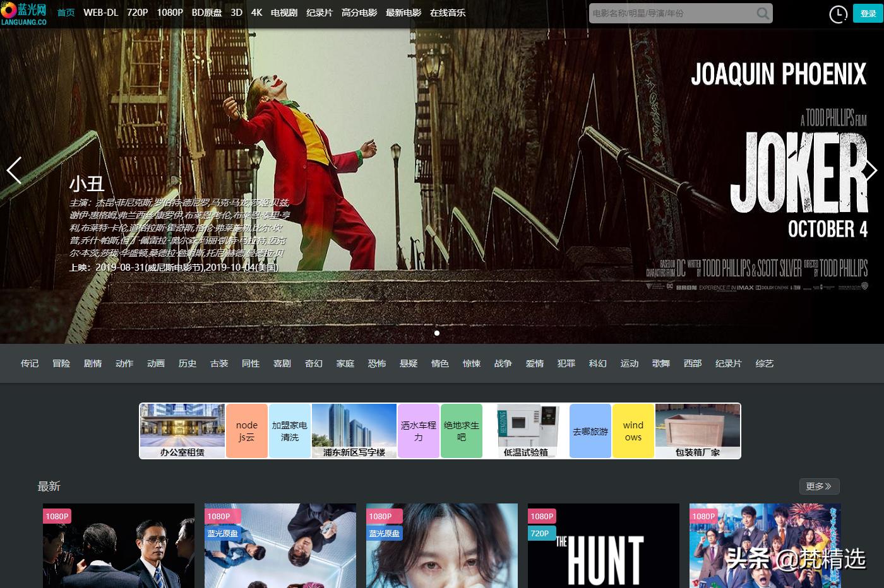Screen dimensions: 884x588
Task: Open the 办公室租赁 ad thumbnail
Action: (x=182, y=431)
